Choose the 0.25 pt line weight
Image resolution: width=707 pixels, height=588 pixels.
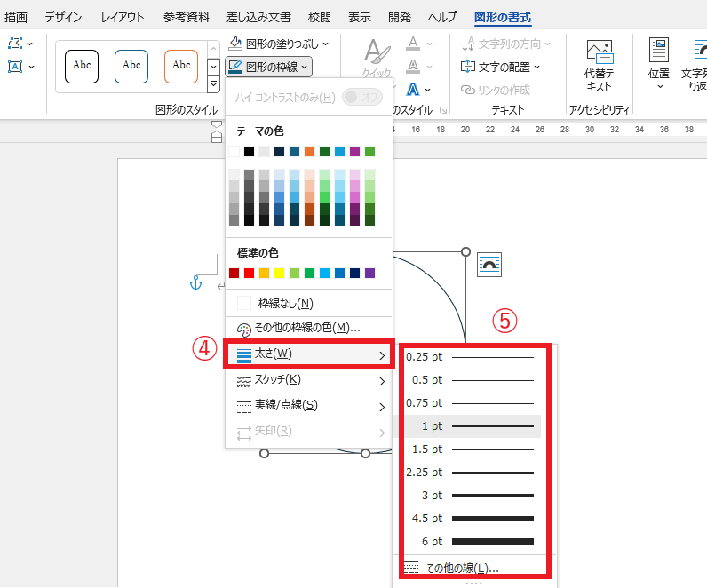tap(467, 357)
